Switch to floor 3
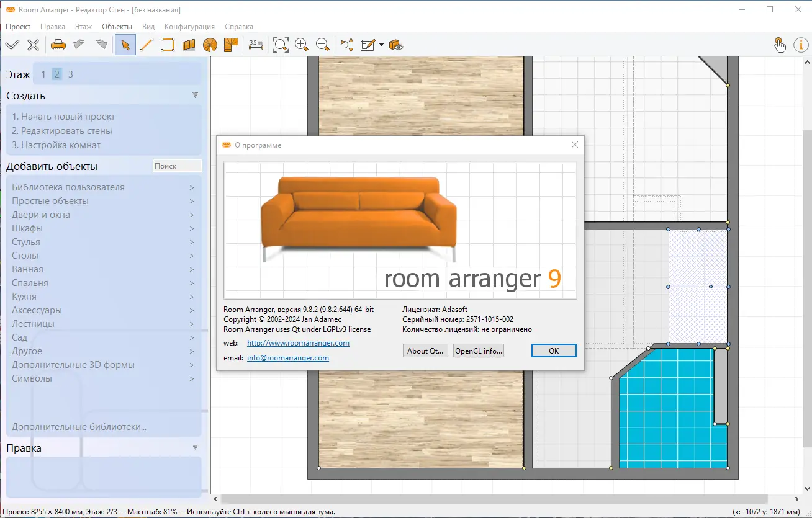 tap(71, 74)
